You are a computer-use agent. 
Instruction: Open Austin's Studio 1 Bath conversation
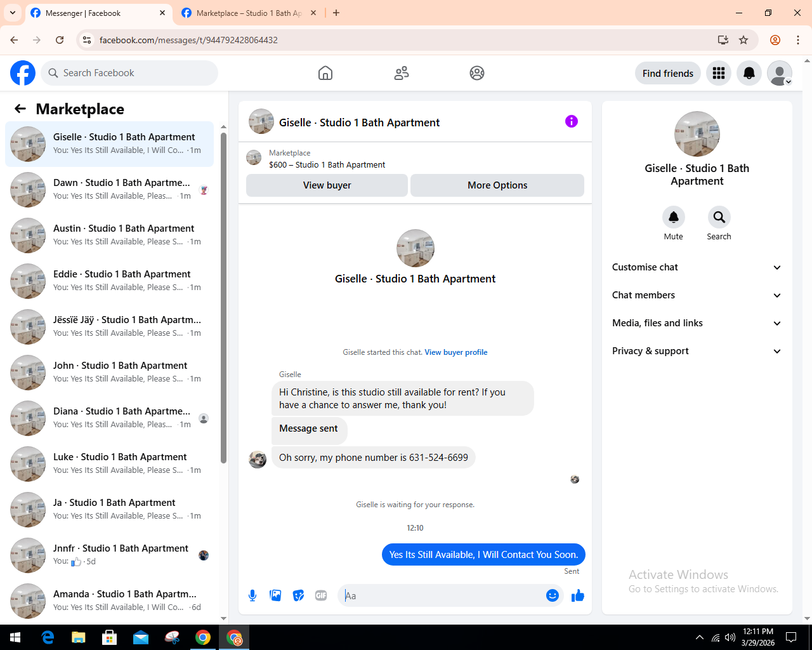109,235
